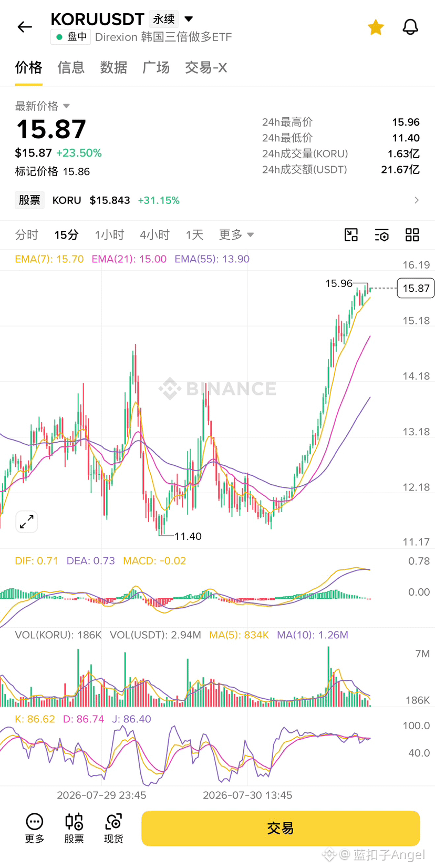This screenshot has height=868, width=435.
Task: Tap the MA(5): 834K volume label
Action: point(239,635)
